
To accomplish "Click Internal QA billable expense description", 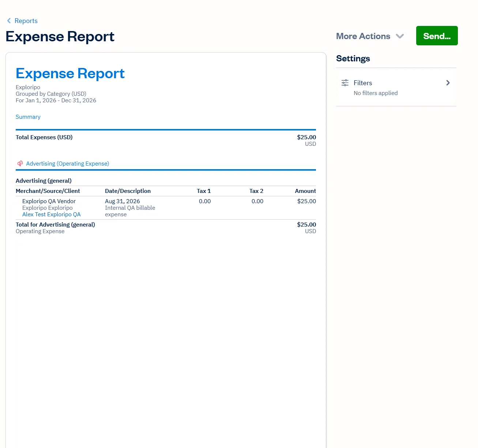I will pyautogui.click(x=130, y=211).
